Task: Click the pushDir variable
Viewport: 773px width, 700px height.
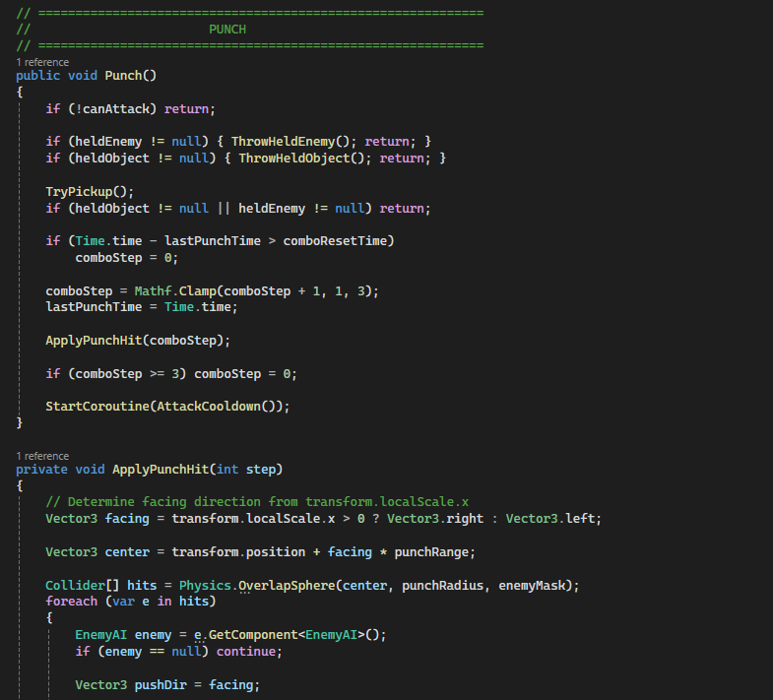Action: (x=161, y=685)
